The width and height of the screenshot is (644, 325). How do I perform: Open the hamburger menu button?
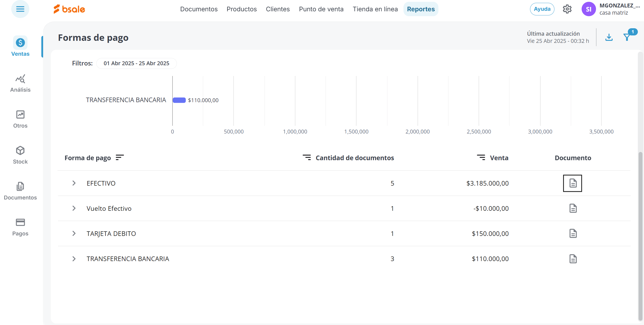click(20, 9)
